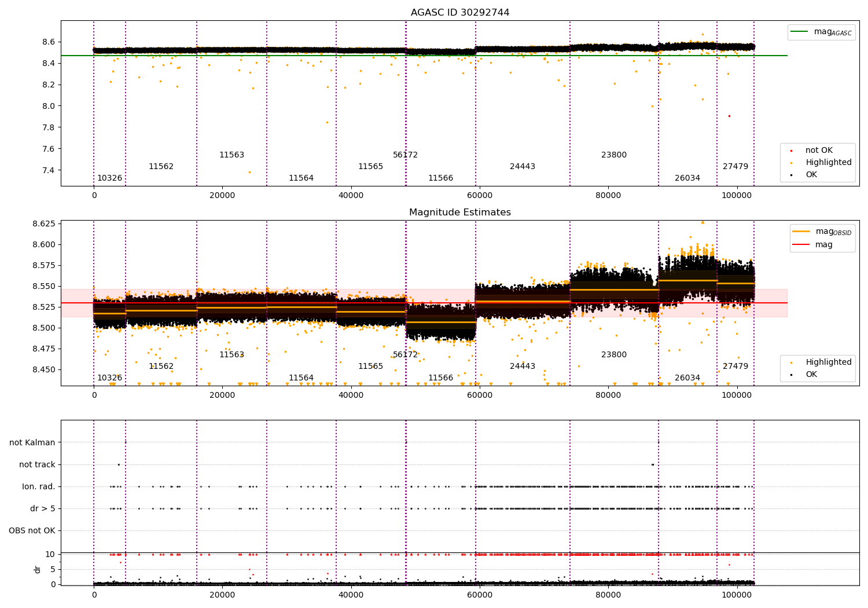
Task: Click obsid label 23800 in the top plot
Action: (x=614, y=155)
